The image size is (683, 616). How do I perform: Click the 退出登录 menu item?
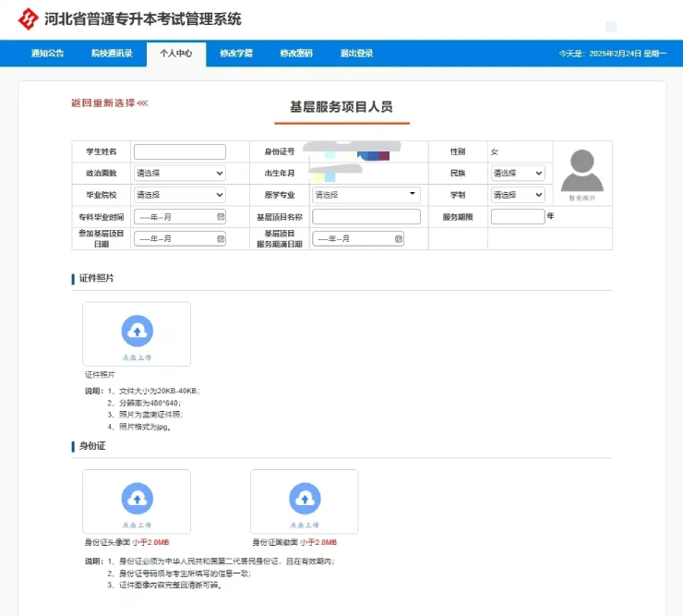click(x=356, y=54)
